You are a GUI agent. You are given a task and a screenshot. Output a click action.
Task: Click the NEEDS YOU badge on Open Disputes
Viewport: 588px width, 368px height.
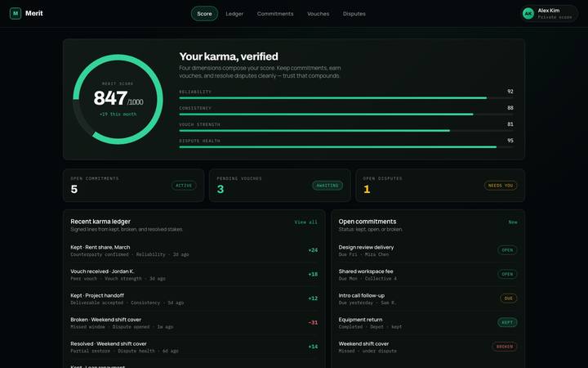click(501, 186)
